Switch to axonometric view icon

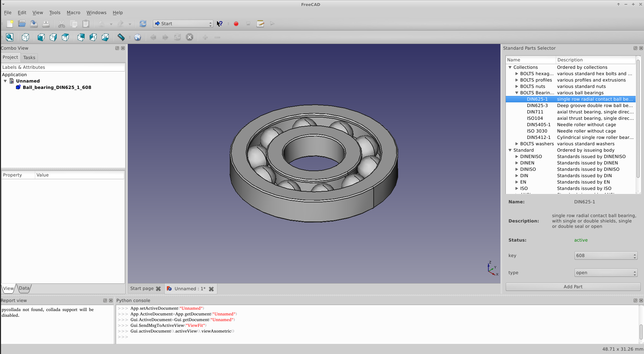pos(25,37)
